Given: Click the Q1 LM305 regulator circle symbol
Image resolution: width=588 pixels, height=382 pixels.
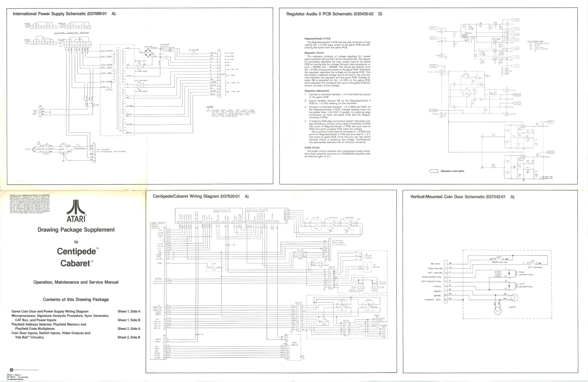Looking at the screenshot, I should [x=466, y=93].
